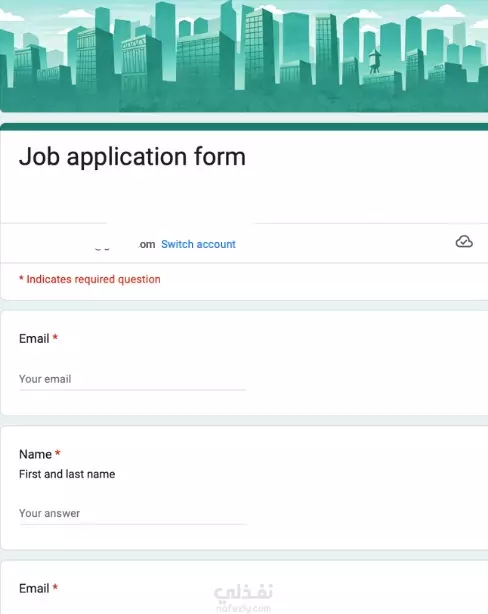488x614 pixels.
Task: Click the red asterisk in required notice
Action: (x=21, y=278)
